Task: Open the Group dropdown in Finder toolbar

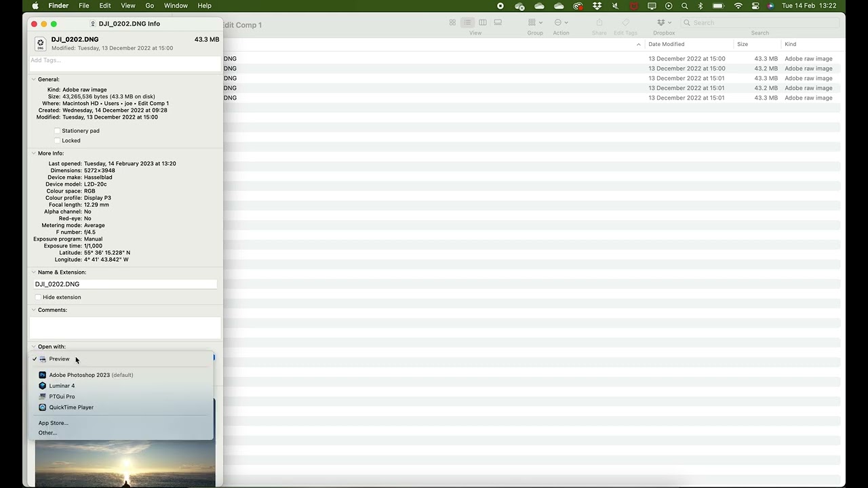Action: pos(535,22)
